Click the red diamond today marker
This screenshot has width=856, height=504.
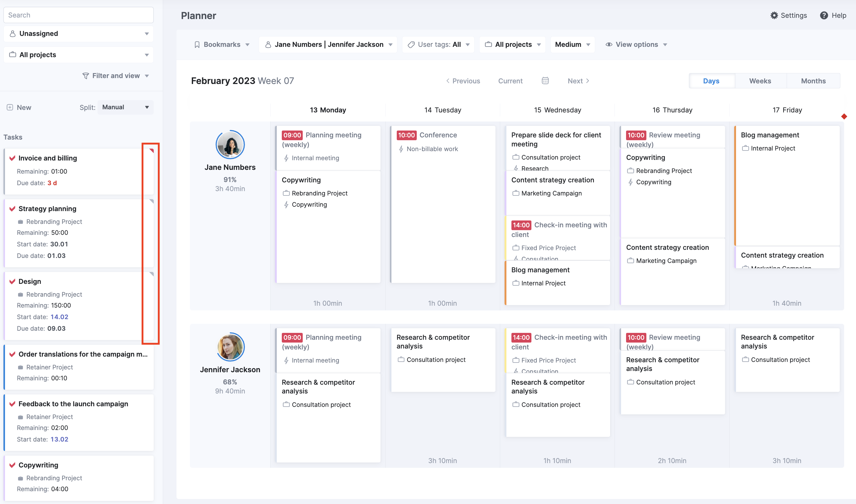[844, 116]
